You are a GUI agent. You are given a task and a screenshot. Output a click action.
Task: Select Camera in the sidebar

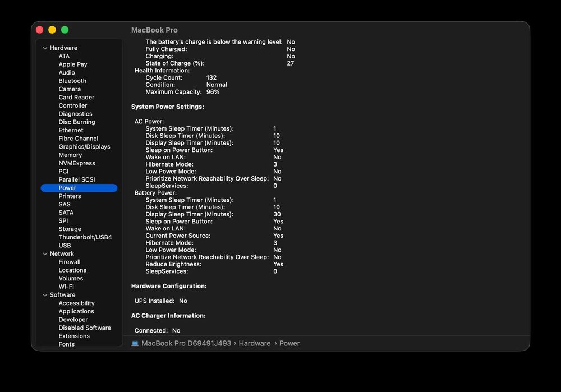pyautogui.click(x=70, y=89)
